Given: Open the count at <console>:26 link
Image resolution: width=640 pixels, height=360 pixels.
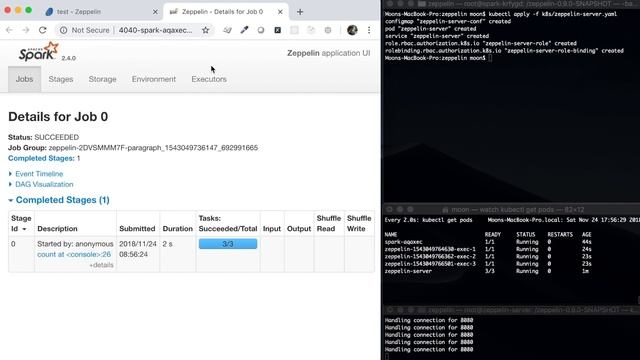Looking at the screenshot, I should coord(74,254).
